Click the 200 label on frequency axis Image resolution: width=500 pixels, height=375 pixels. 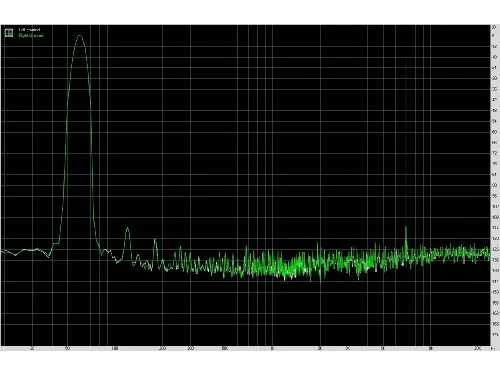coord(162,349)
